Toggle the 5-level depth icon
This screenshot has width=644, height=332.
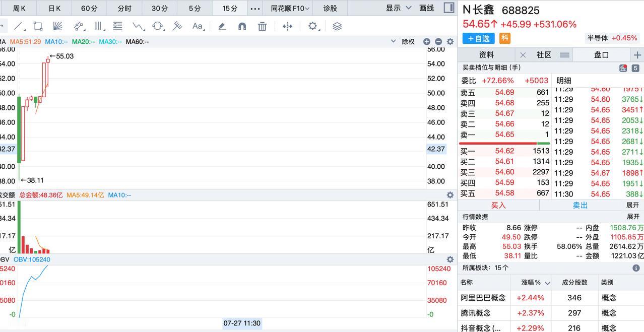point(635,68)
